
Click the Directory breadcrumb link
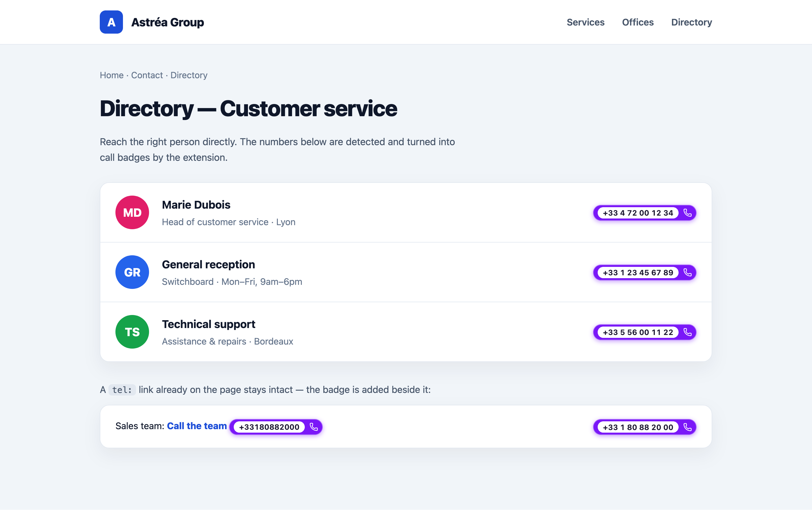pos(189,75)
